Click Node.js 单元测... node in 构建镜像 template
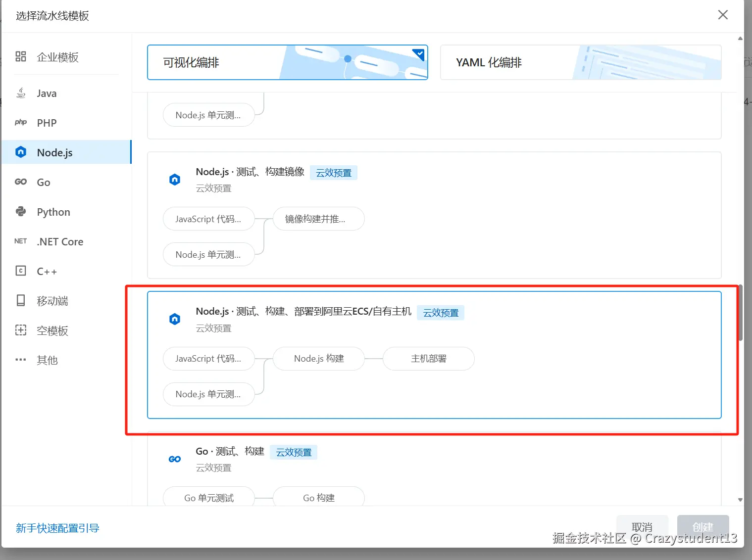This screenshot has width=752, height=560. click(209, 254)
